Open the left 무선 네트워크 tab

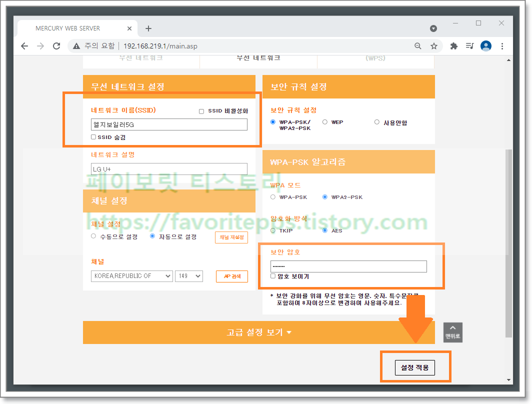(141, 60)
